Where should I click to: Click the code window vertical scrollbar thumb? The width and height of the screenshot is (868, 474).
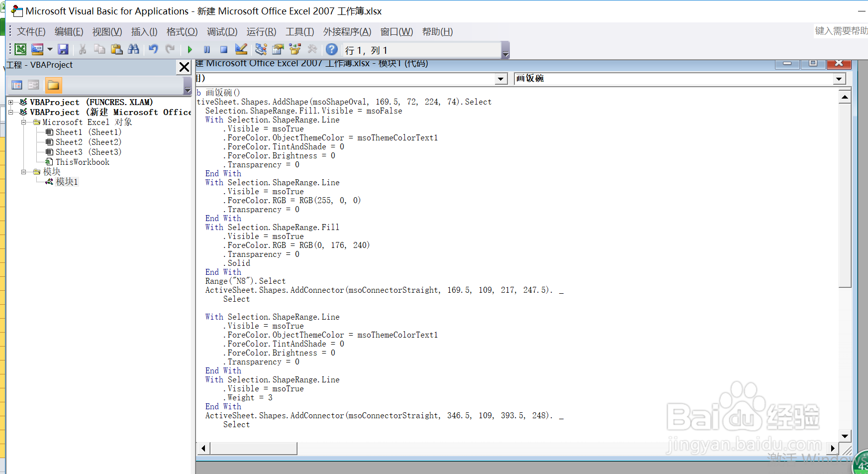[x=845, y=195]
